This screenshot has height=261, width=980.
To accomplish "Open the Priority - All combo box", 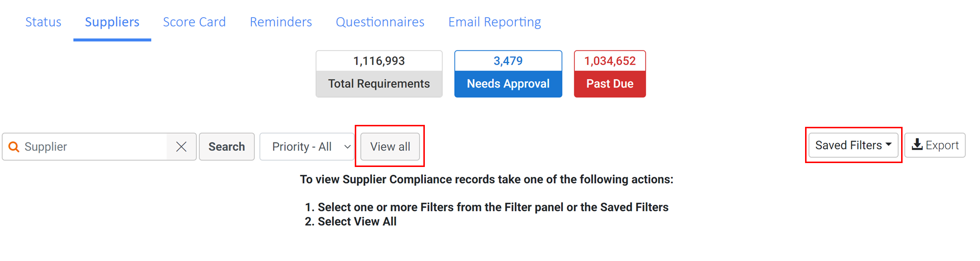I will [x=307, y=147].
